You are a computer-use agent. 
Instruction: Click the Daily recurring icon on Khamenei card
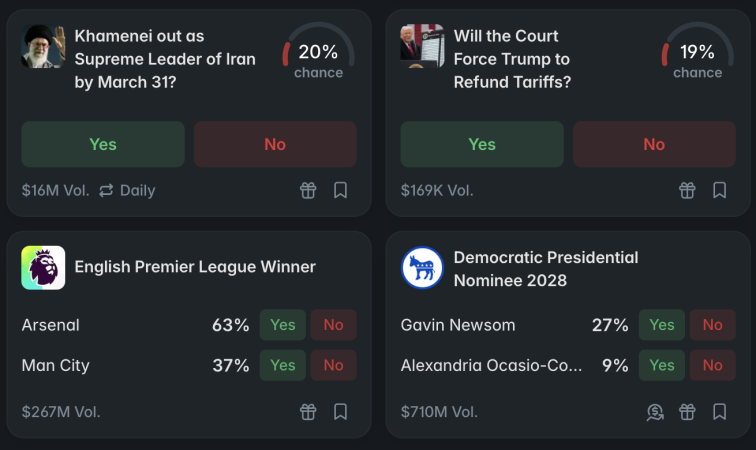(107, 190)
